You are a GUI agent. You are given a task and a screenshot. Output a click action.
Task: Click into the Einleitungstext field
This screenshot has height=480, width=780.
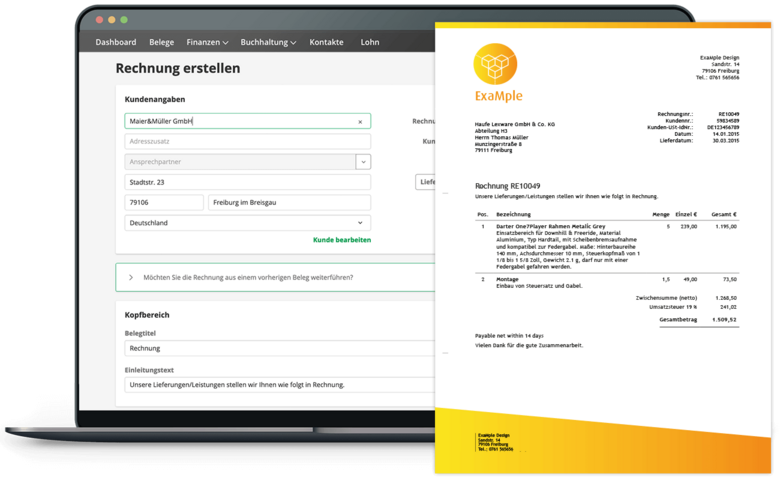[x=280, y=385]
